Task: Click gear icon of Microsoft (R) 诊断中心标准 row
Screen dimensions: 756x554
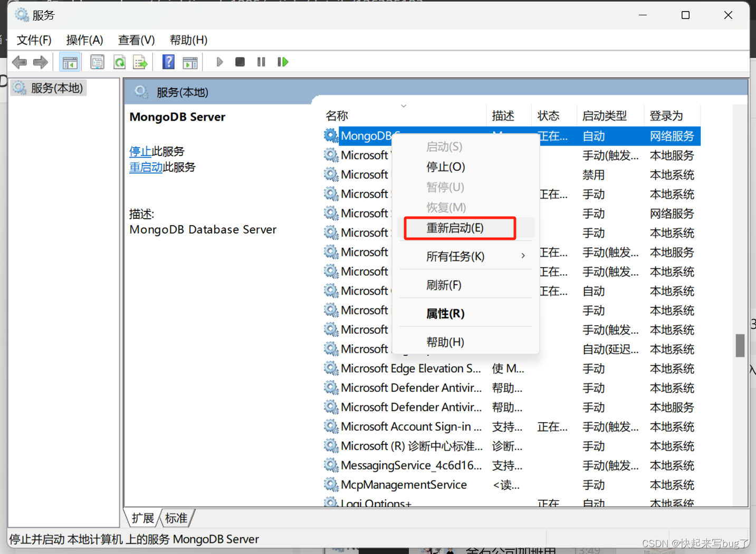Action: [331, 446]
